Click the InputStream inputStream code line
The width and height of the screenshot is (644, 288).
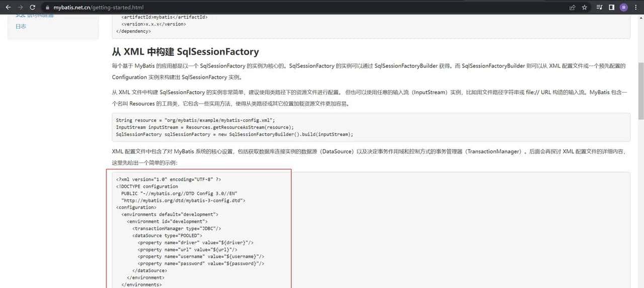[204, 127]
